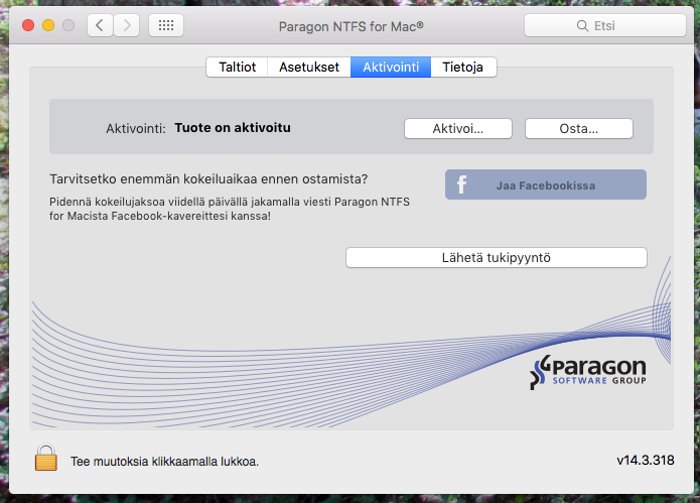The height and width of the screenshot is (503, 700).
Task: Show all preferences with the grid icon
Action: point(166,25)
